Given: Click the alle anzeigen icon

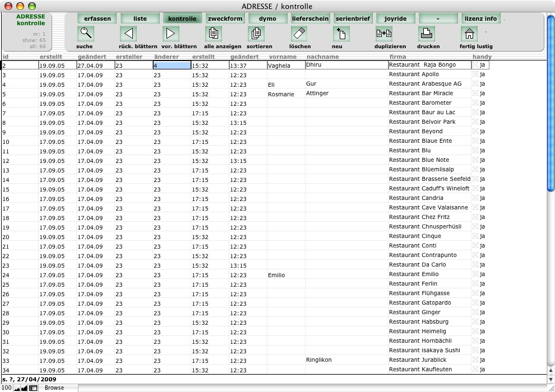Looking at the screenshot, I should coord(214,34).
